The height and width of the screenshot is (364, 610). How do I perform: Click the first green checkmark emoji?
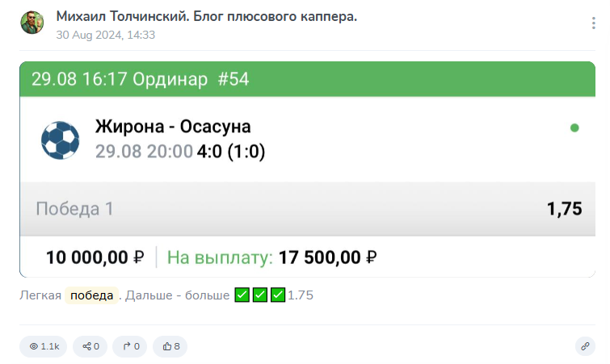pyautogui.click(x=242, y=295)
